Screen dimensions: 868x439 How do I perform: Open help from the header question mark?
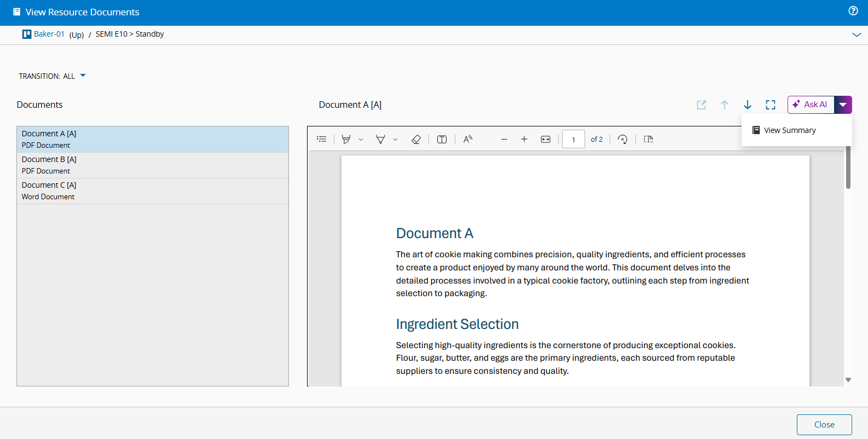point(853,11)
